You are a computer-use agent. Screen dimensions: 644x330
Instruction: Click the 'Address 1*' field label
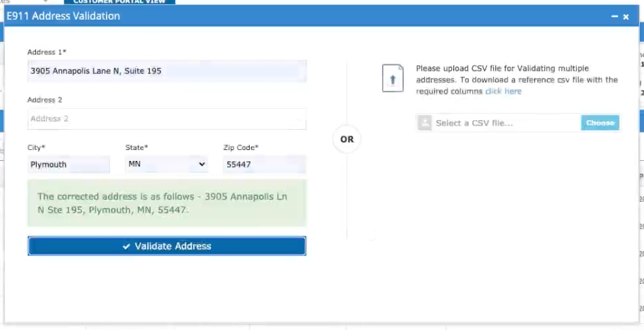47,52
